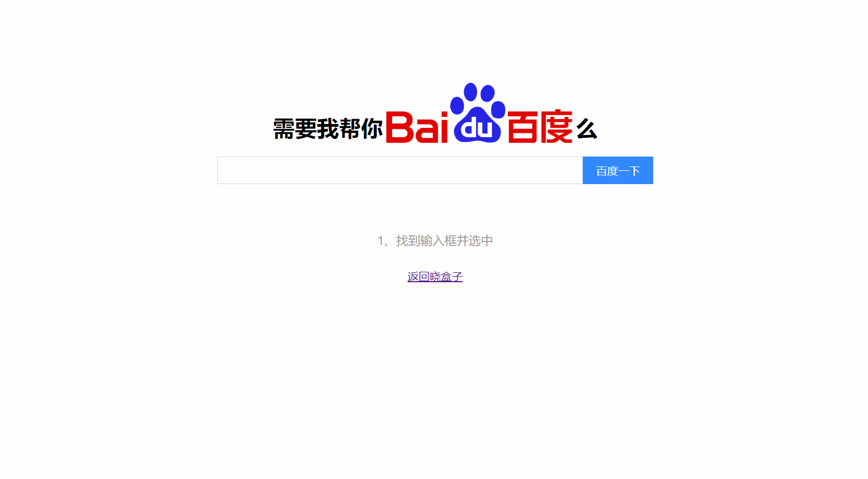Click the blue Baidu paw print icon
868x479 pixels.
478,113
